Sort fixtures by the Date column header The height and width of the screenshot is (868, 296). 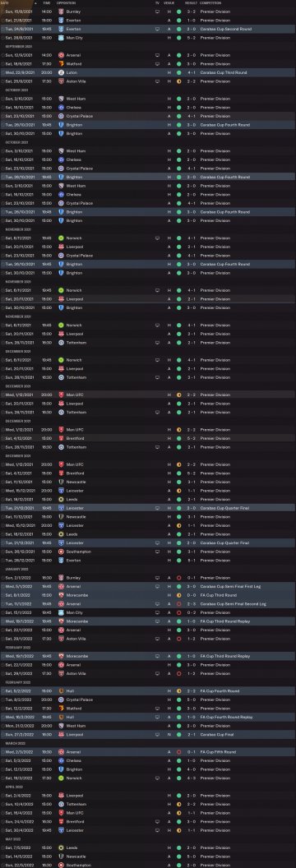click(5, 3)
